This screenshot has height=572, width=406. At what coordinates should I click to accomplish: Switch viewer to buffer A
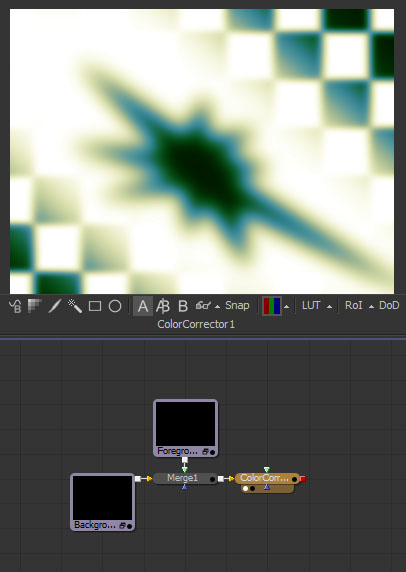point(143,306)
